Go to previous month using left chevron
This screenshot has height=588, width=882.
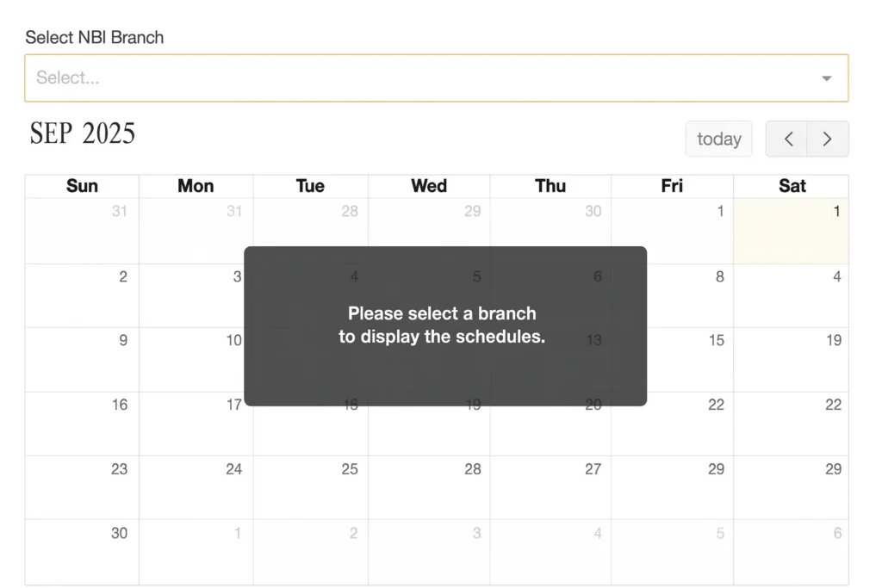787,139
